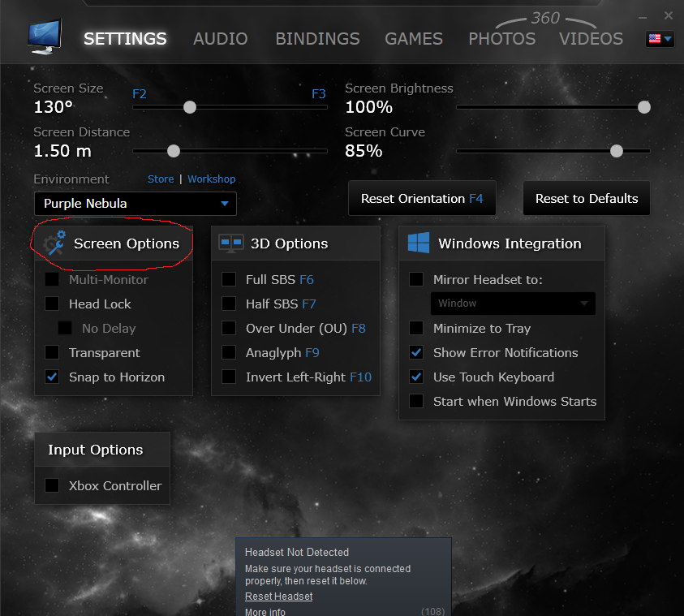
Task: Uncheck Show Error Notifications
Action: (x=416, y=352)
